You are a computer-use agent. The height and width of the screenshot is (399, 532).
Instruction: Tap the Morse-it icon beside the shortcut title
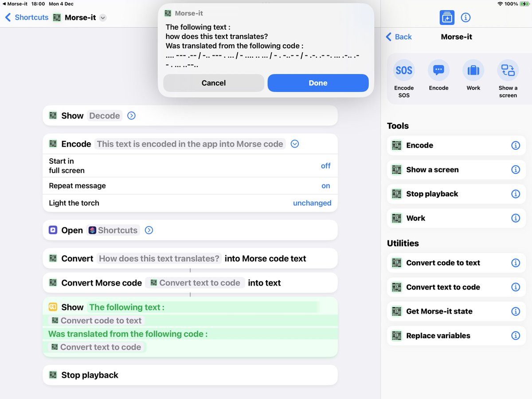point(57,18)
